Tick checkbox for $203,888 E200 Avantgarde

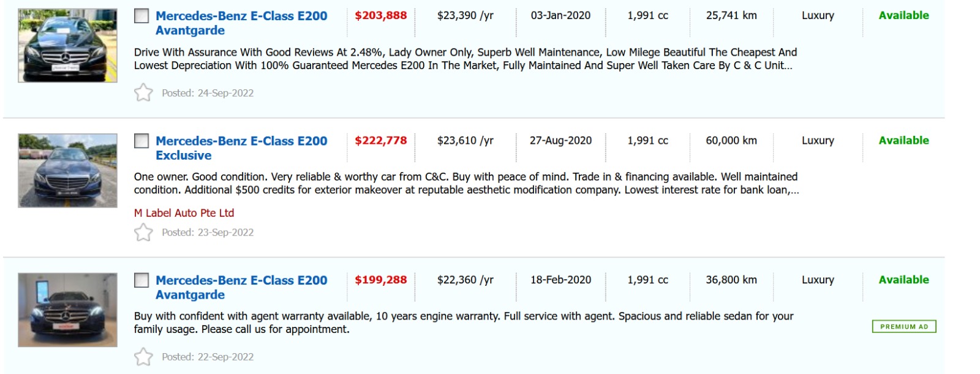pyautogui.click(x=141, y=16)
